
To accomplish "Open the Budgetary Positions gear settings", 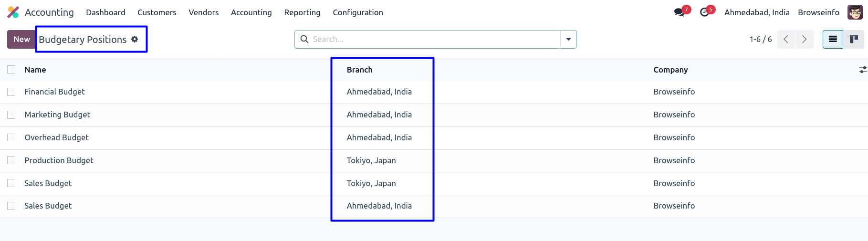I will coord(135,39).
